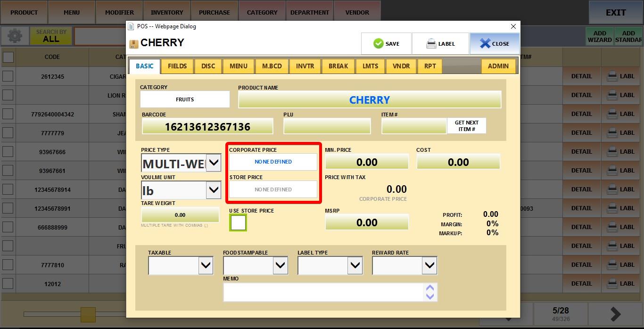This screenshot has height=329, width=644.
Task: Click printer icon in the 7792640004342 row
Action: tap(612, 114)
